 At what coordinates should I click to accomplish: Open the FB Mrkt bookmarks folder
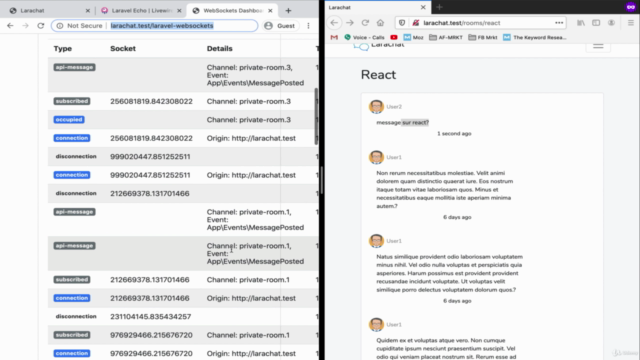point(482,37)
